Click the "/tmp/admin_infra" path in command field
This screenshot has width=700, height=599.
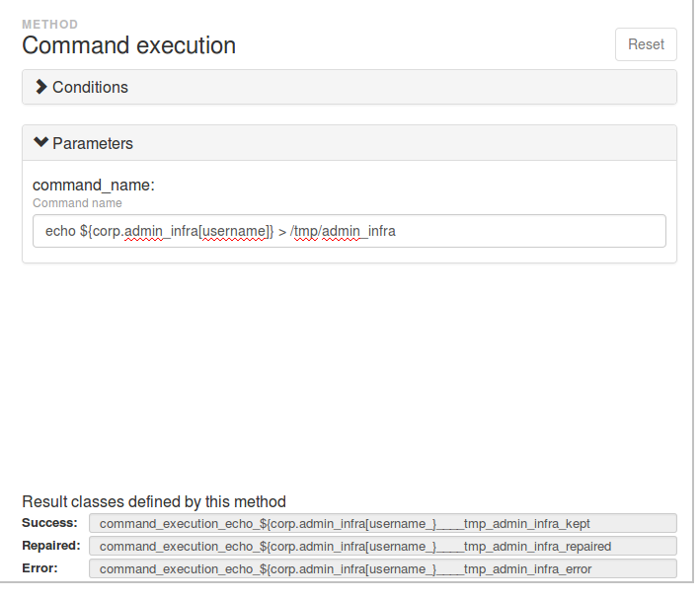(x=343, y=231)
